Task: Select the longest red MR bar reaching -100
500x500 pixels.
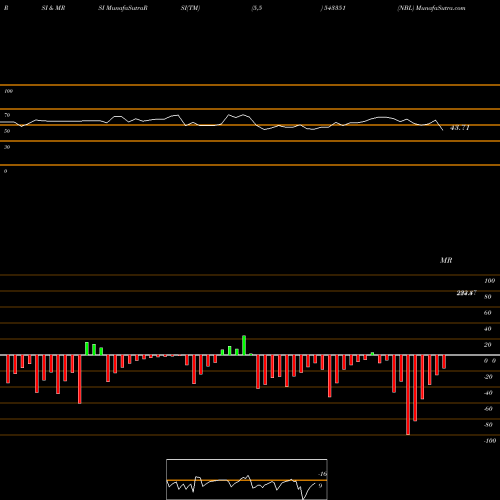Action: click(408, 395)
